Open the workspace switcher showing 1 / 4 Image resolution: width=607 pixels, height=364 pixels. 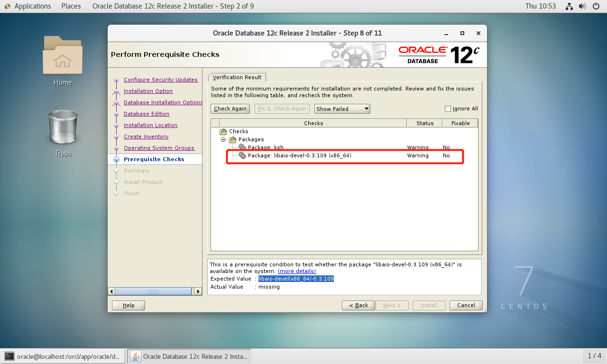coord(595,356)
